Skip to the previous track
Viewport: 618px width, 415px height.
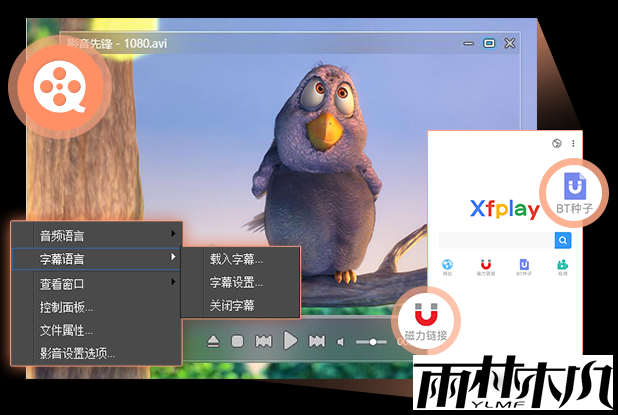pyautogui.click(x=263, y=342)
